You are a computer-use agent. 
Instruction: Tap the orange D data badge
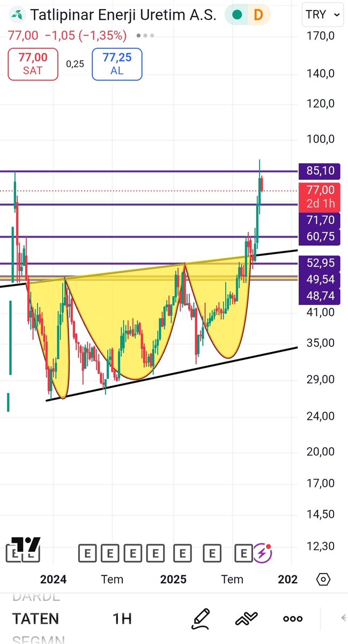coord(258,15)
